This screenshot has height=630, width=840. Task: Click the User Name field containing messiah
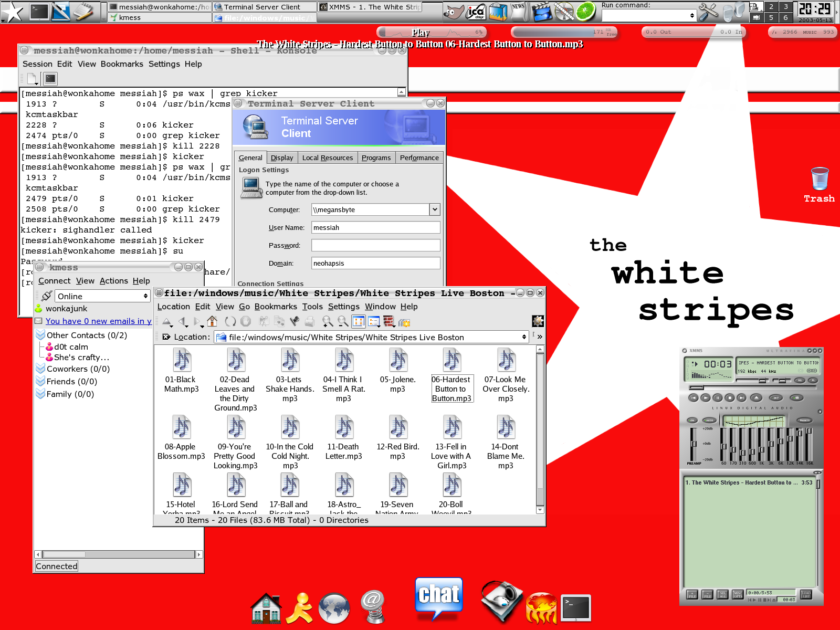375,227
